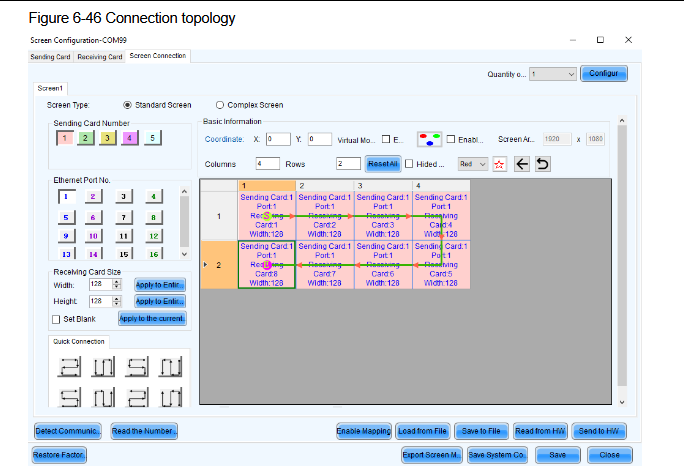Switch to the Sending Card tab

click(50, 57)
